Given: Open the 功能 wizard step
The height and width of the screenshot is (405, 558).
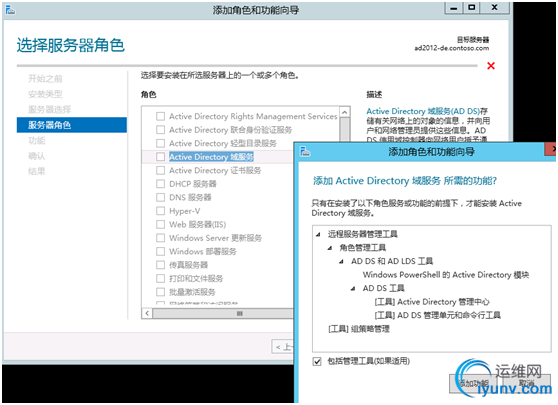Looking at the screenshot, I should click(37, 141).
